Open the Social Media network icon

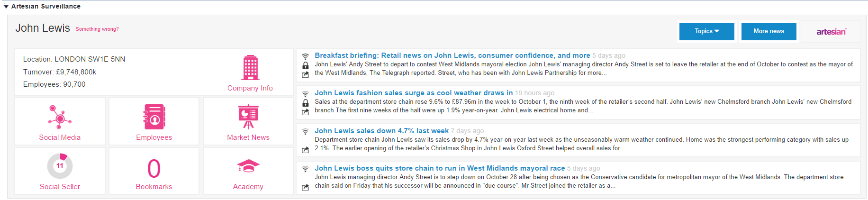pos(60,117)
